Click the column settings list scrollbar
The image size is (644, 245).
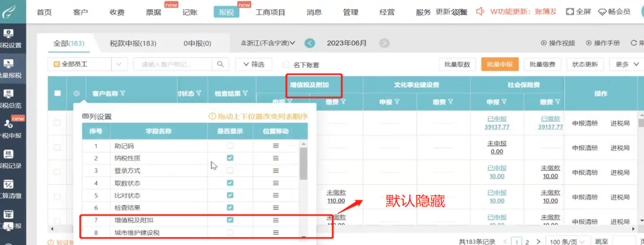(x=303, y=164)
